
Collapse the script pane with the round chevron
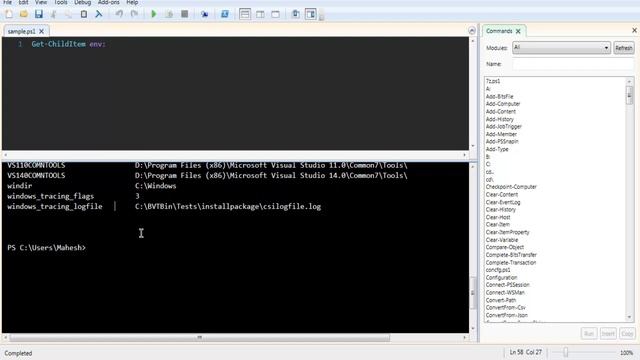tap(472, 31)
